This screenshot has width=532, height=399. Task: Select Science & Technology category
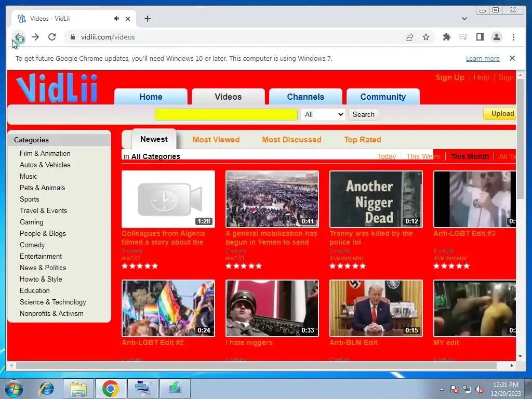(52, 302)
